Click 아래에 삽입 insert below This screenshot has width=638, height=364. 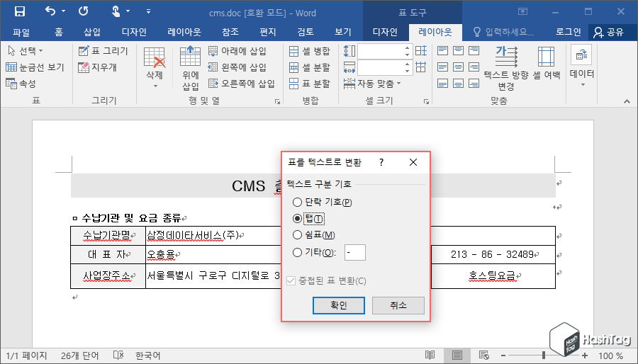[x=237, y=51]
